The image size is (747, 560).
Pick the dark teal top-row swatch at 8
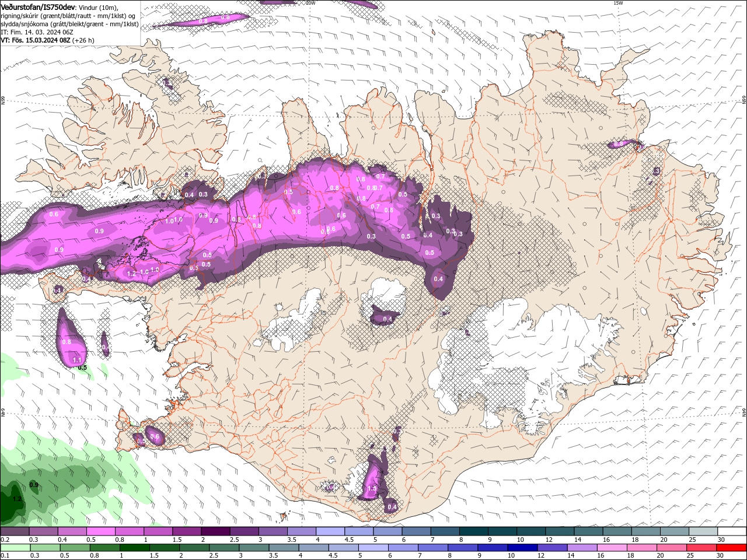click(x=474, y=531)
